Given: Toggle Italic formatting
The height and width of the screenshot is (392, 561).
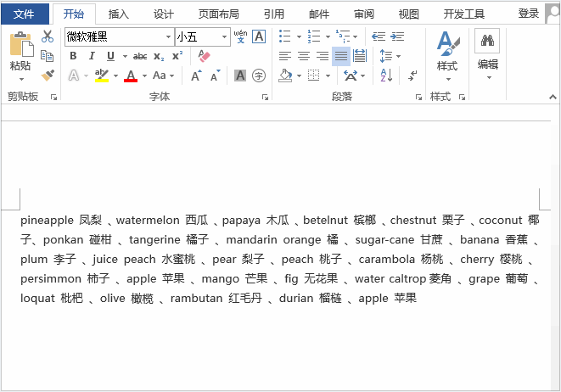Looking at the screenshot, I should 92,56.
